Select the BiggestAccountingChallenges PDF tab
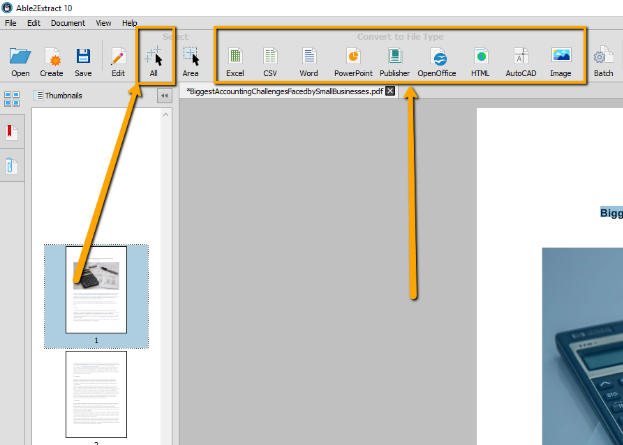The image size is (623, 445). tap(284, 91)
